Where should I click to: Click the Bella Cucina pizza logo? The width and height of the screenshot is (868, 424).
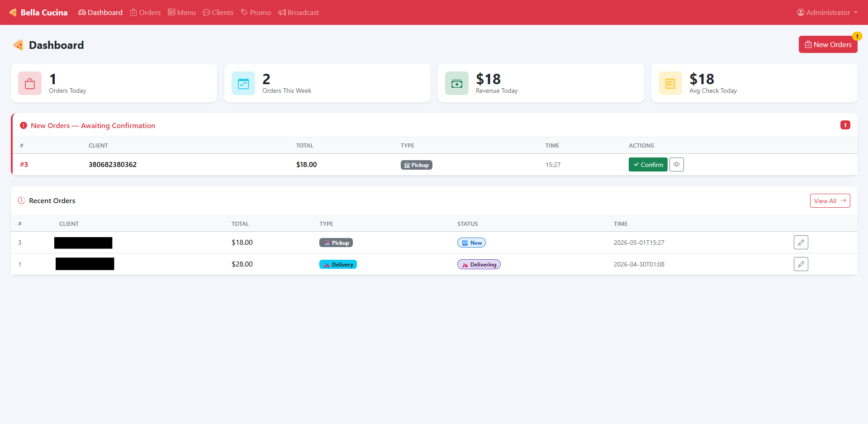click(x=13, y=13)
